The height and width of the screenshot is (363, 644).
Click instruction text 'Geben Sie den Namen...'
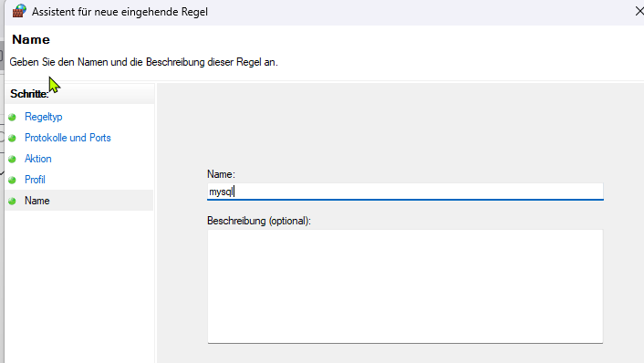(x=144, y=62)
